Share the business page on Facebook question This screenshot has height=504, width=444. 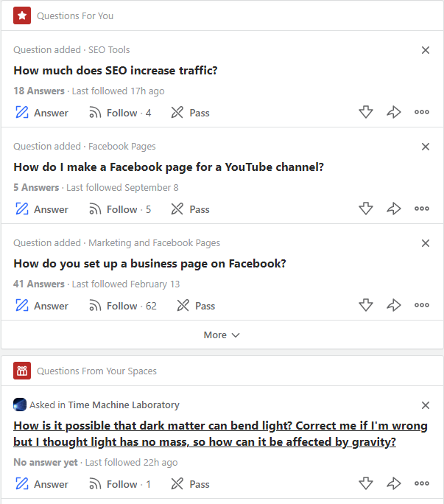393,305
